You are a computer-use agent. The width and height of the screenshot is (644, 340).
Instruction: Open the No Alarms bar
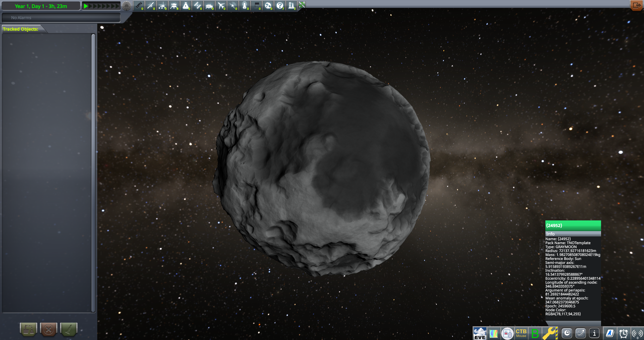click(x=61, y=18)
